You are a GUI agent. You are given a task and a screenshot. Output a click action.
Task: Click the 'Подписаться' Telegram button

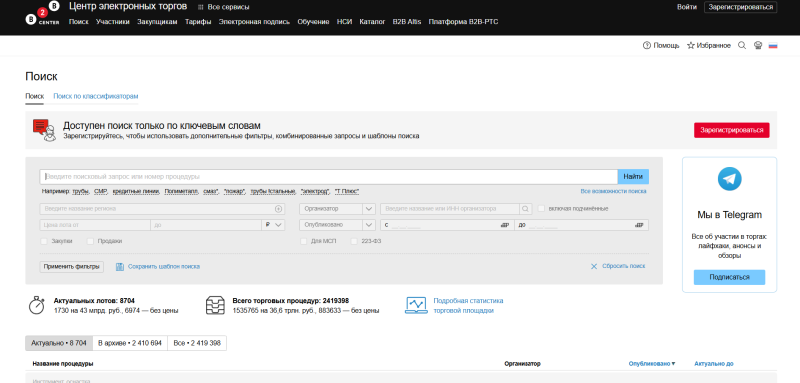point(729,277)
